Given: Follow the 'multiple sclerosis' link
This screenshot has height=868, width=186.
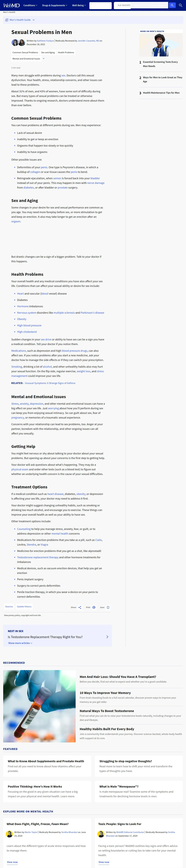Looking at the screenshot, I should [x=64, y=312].
